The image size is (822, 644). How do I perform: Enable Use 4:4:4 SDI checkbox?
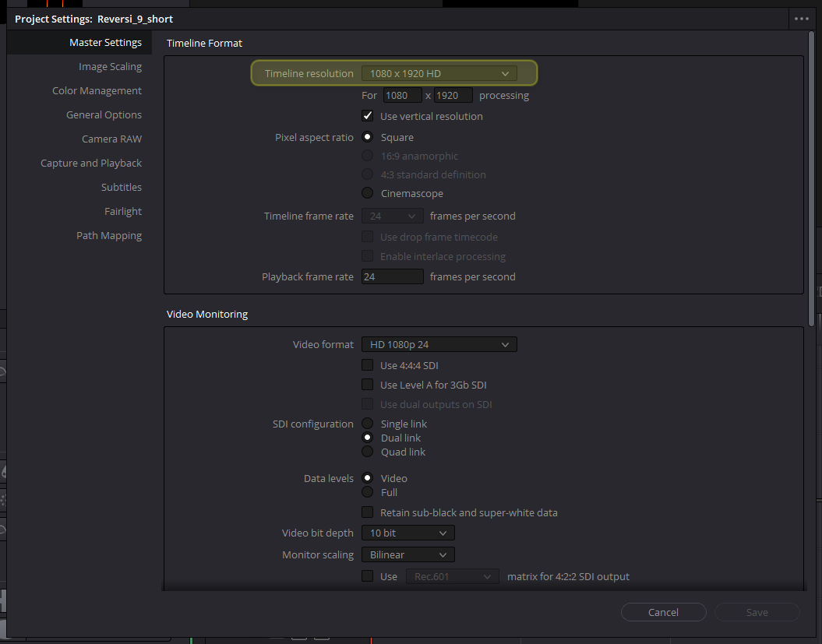368,365
